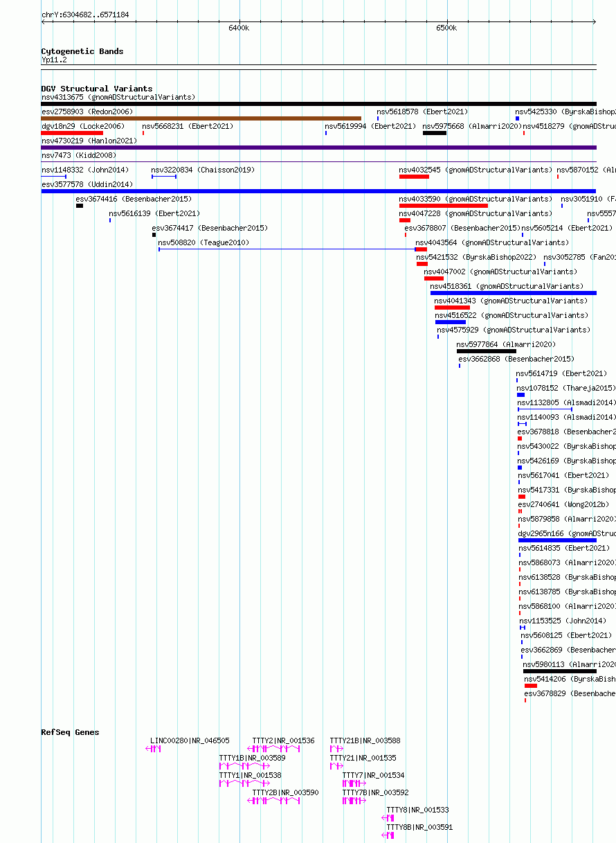
Task: Click the red bar under nsv4032545
Action: [414, 177]
